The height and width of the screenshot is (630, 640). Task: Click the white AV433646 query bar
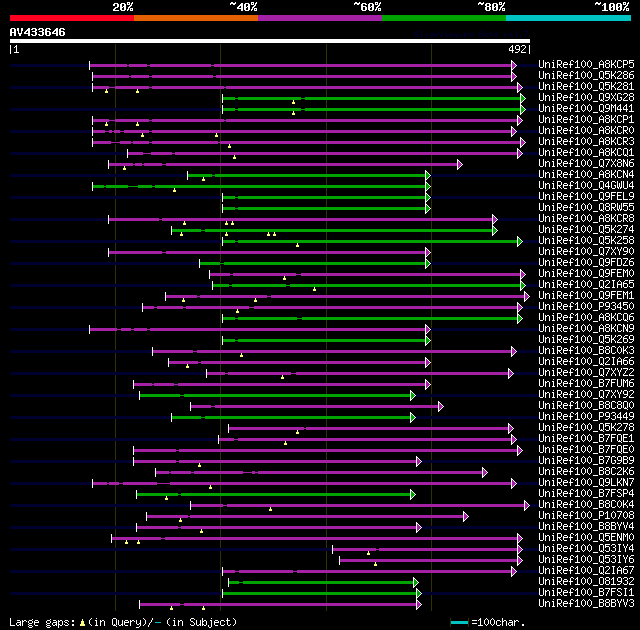270,41
